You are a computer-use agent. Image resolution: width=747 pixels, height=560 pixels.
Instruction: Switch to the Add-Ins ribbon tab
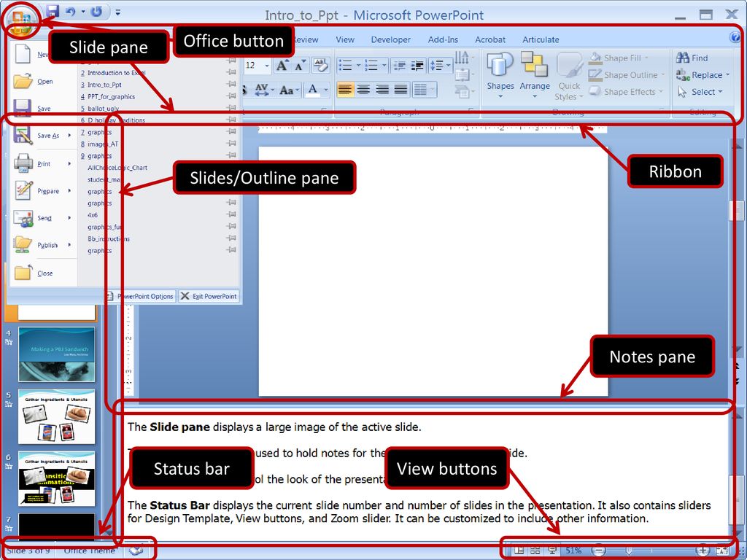[443, 39]
